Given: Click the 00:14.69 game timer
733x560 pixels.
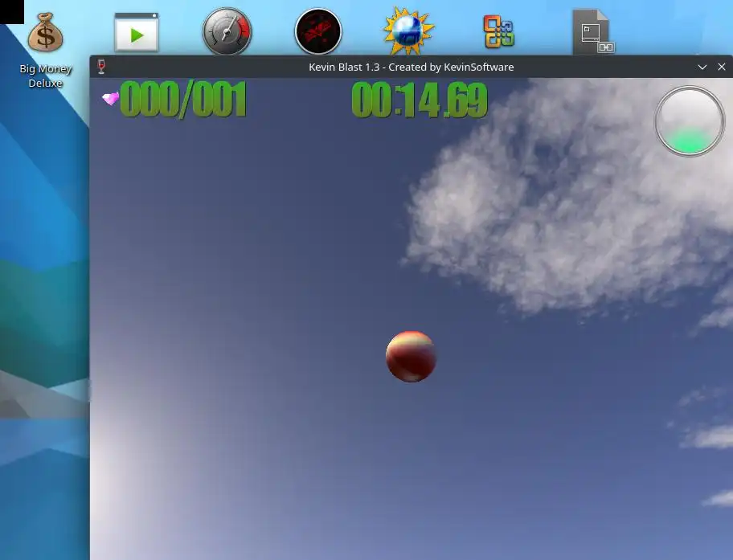Looking at the screenshot, I should pos(420,100).
